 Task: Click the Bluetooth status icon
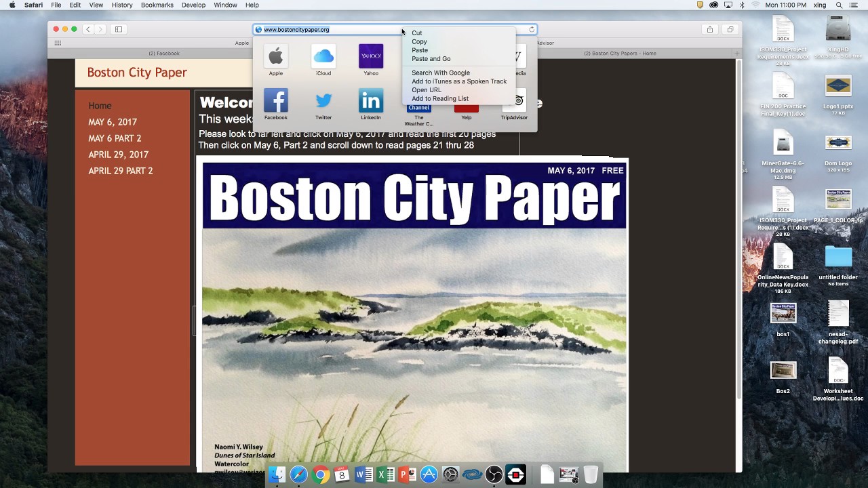(742, 5)
